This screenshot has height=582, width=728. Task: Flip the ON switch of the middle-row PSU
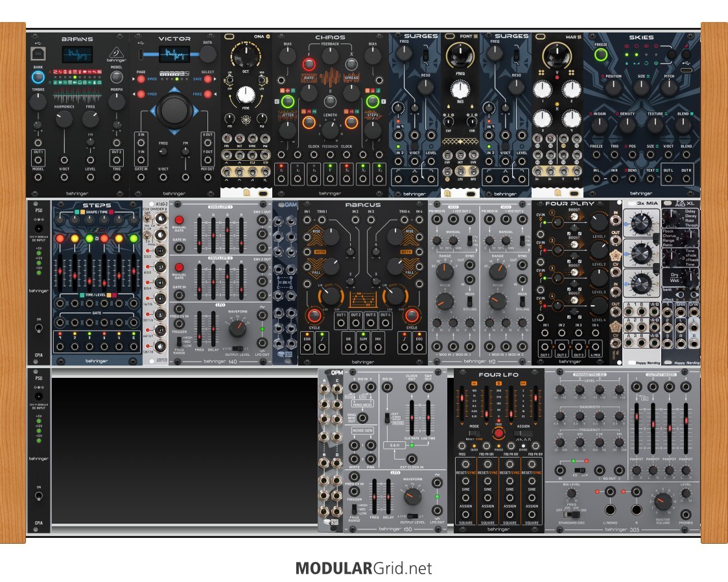[38, 328]
